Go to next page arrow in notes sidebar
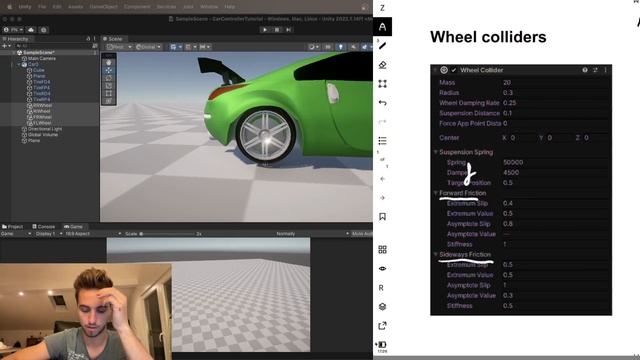The image size is (640, 360). point(382,198)
